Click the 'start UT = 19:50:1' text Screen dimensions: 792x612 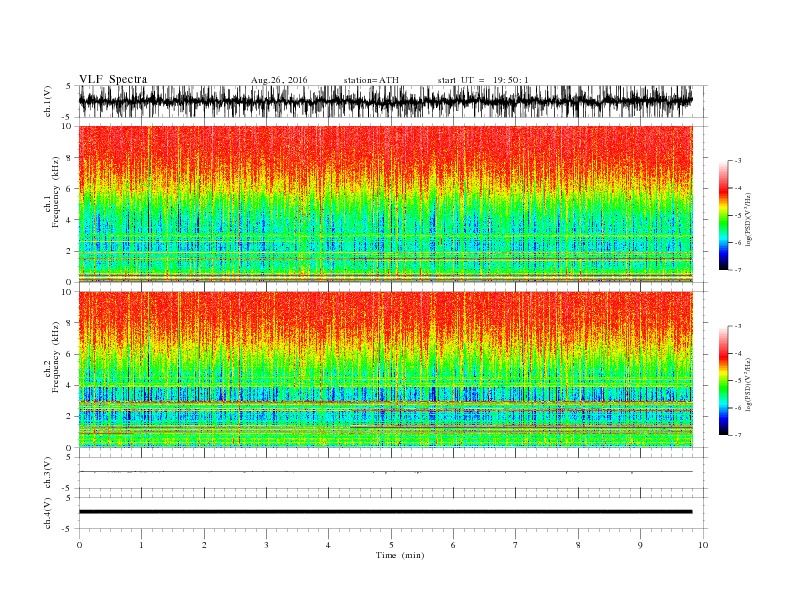tap(483, 80)
